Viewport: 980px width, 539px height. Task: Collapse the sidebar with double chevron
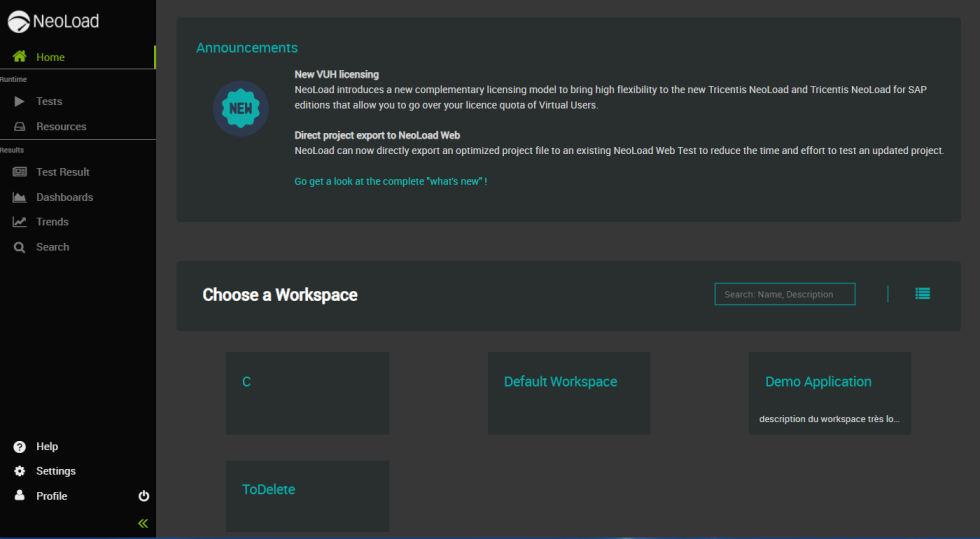click(x=143, y=523)
